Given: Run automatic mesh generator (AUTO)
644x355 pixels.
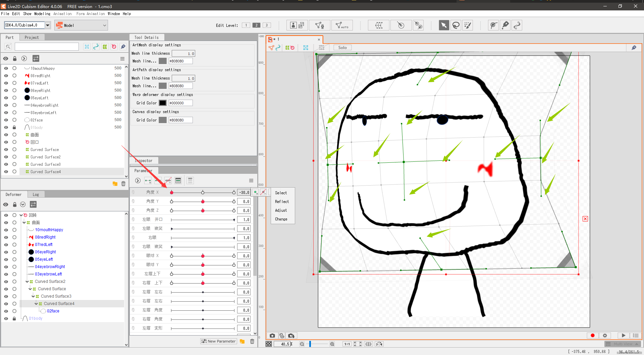Looking at the screenshot, I should [342, 25].
